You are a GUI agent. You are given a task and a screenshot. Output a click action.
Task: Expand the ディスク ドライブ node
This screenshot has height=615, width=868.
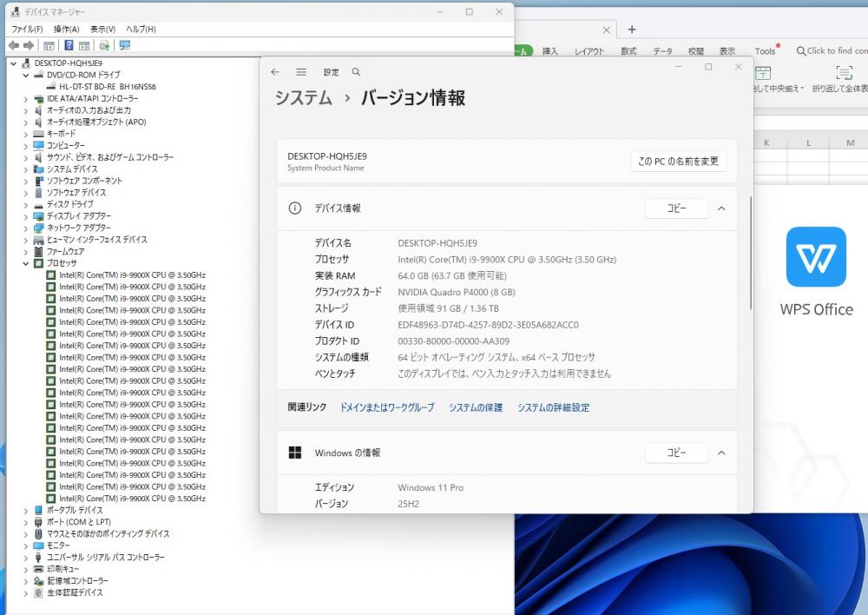click(25, 204)
